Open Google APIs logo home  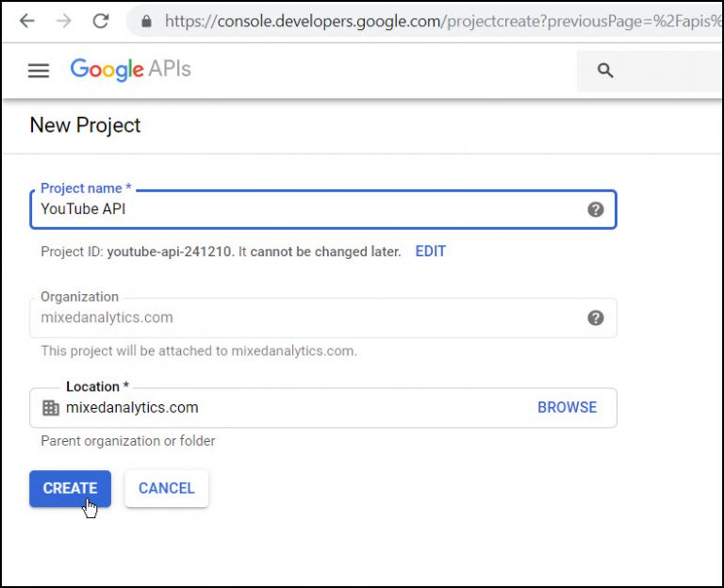[131, 70]
